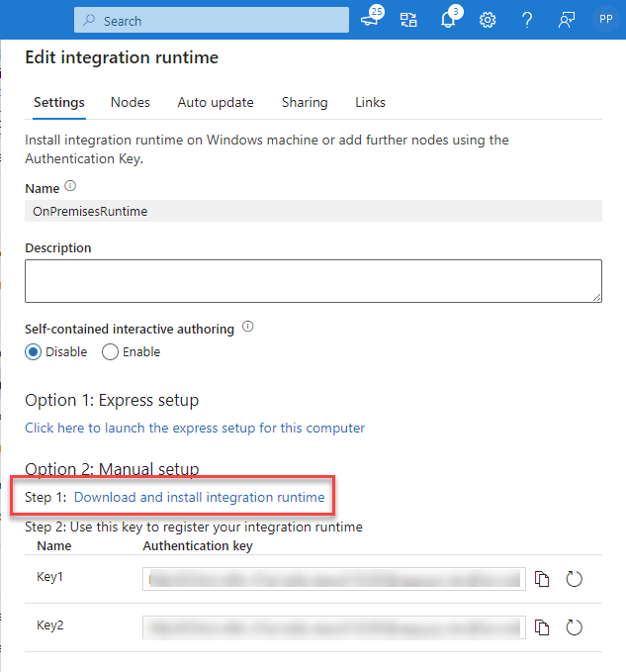The image size is (626, 672).
Task: Copy the Key1 authentication key
Action: click(542, 579)
